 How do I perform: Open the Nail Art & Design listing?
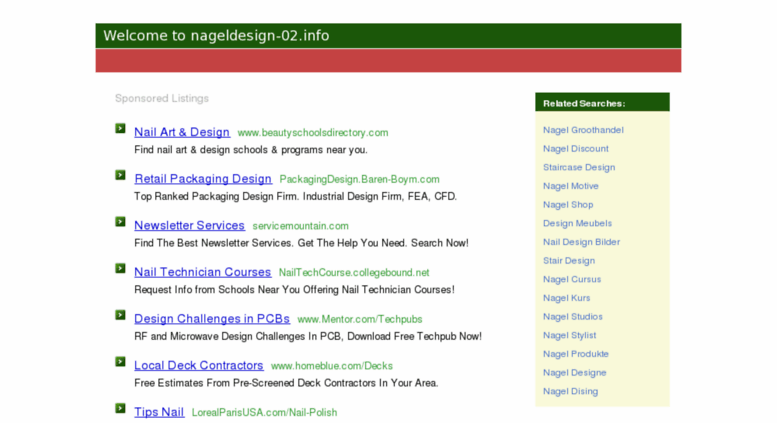[181, 132]
